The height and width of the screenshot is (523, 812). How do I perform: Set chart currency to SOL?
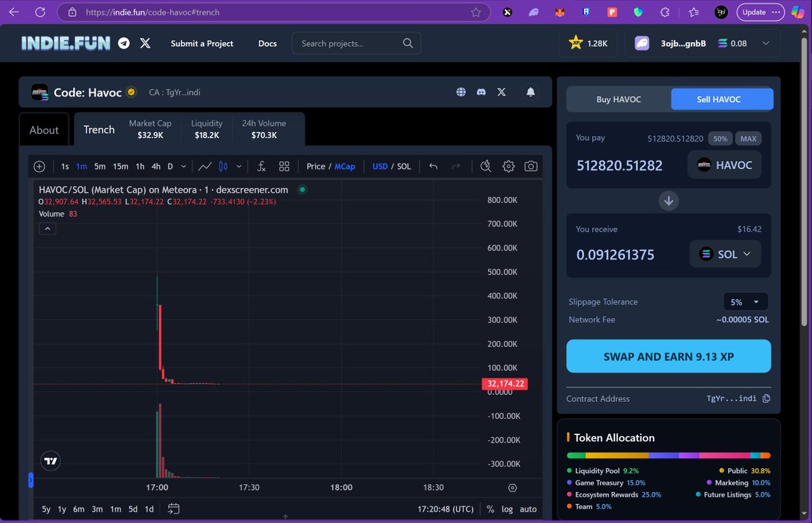coord(404,166)
